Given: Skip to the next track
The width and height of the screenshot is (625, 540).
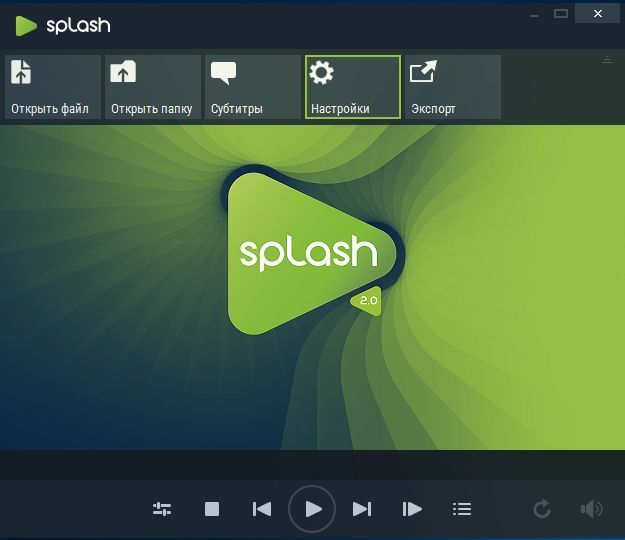Looking at the screenshot, I should 362,509.
